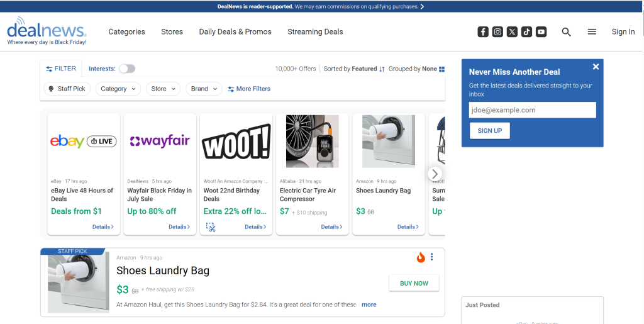Screen dimensions: 644x324
Task: Click the grid icon beside Grouped by None
Action: click(442, 69)
